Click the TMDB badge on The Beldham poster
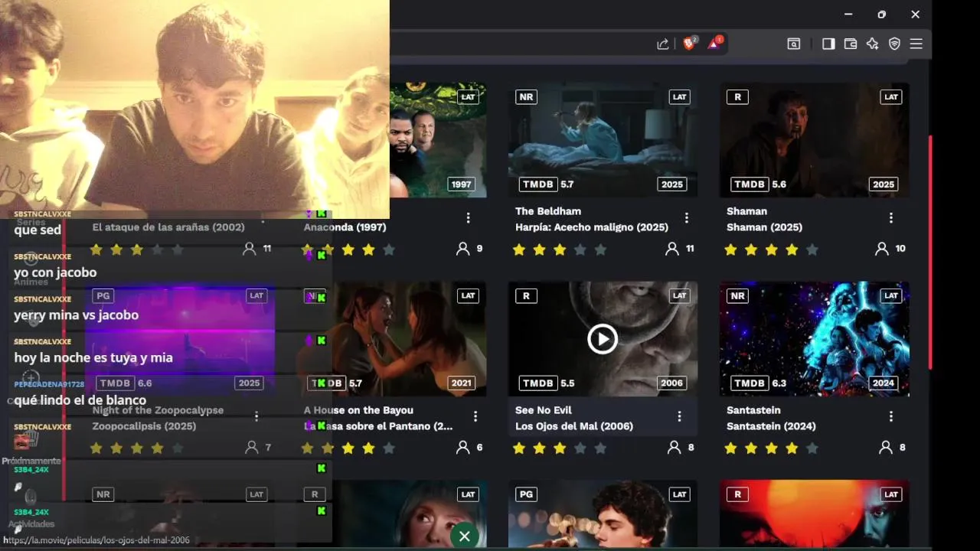The width and height of the screenshot is (980, 551). [538, 184]
